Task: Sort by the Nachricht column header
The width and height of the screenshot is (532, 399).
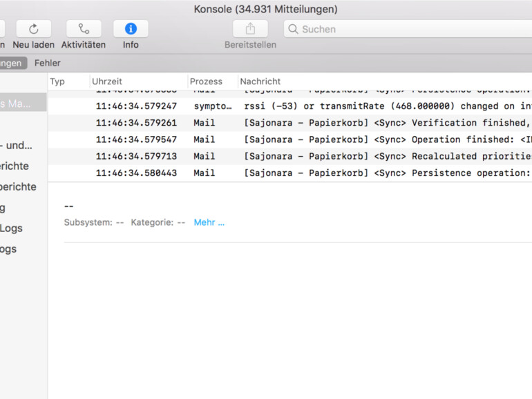Action: tap(260, 81)
